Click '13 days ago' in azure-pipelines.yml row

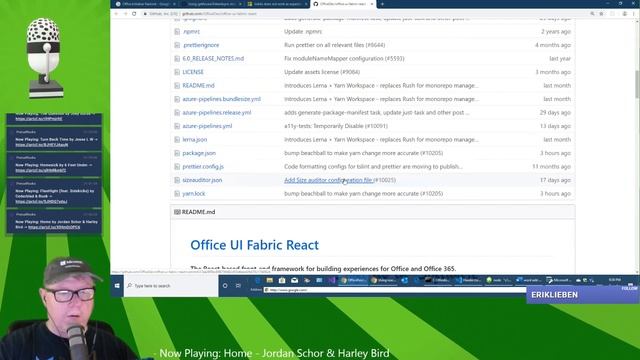[555, 126]
